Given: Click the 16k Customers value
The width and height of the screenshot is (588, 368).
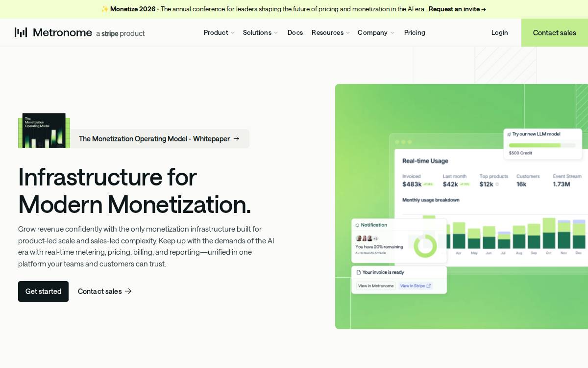Looking at the screenshot, I should [x=521, y=184].
